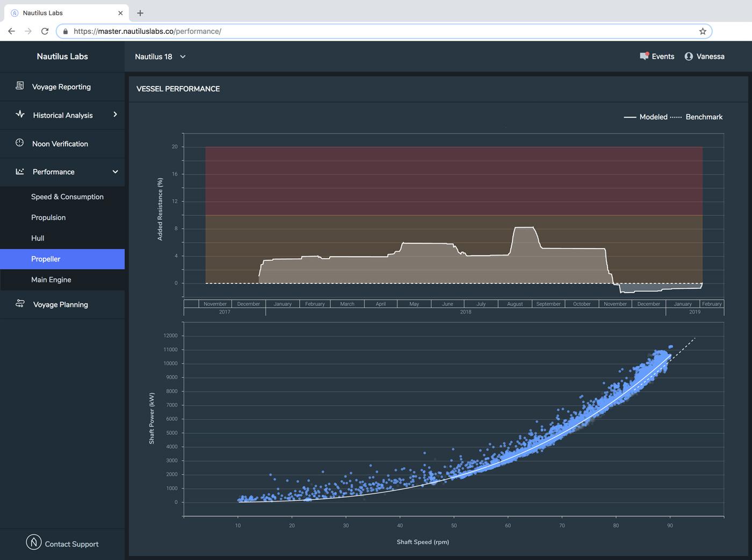Close the Nautilus Labs browser tab
This screenshot has width=752, height=560.
(x=120, y=13)
